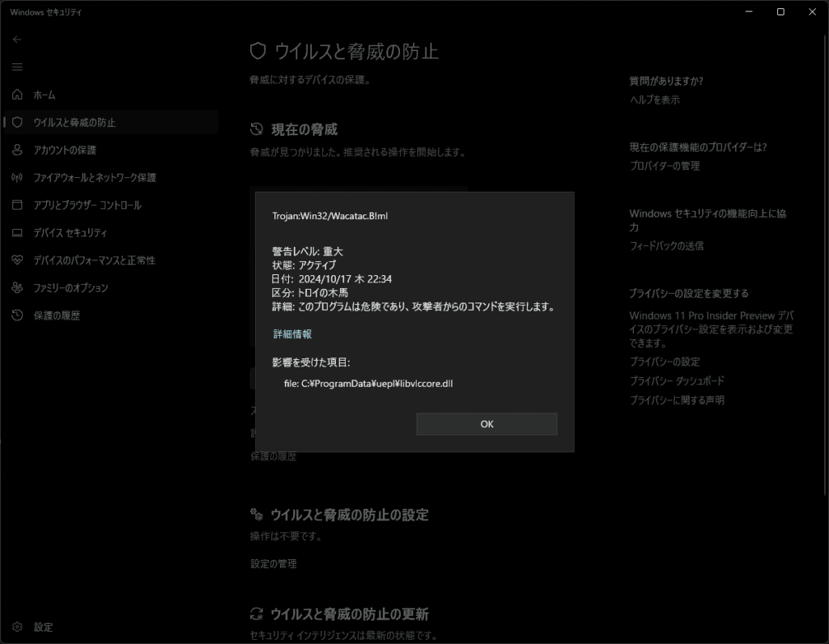Open 保護の履歴 in the sidebar
This screenshot has height=644, width=829.
[57, 316]
